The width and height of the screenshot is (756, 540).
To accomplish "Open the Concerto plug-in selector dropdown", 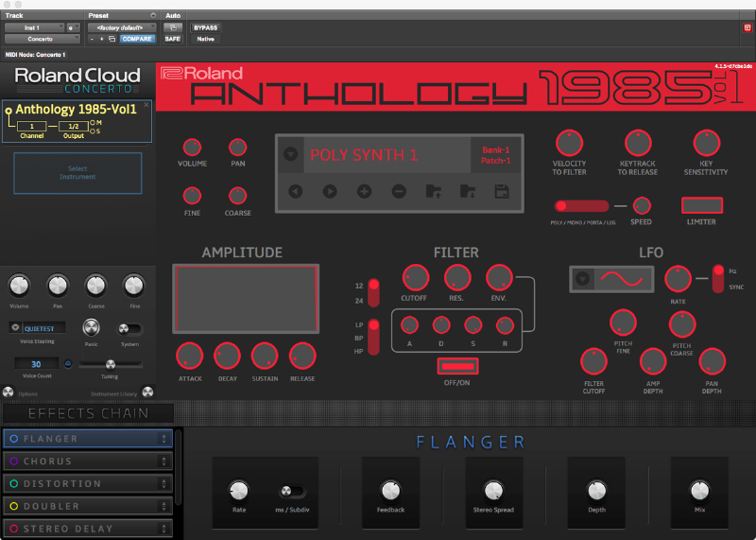I will [42, 39].
